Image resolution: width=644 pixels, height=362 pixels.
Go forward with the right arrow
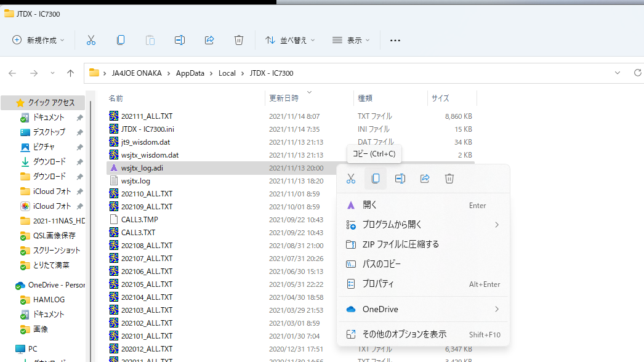tap(34, 73)
